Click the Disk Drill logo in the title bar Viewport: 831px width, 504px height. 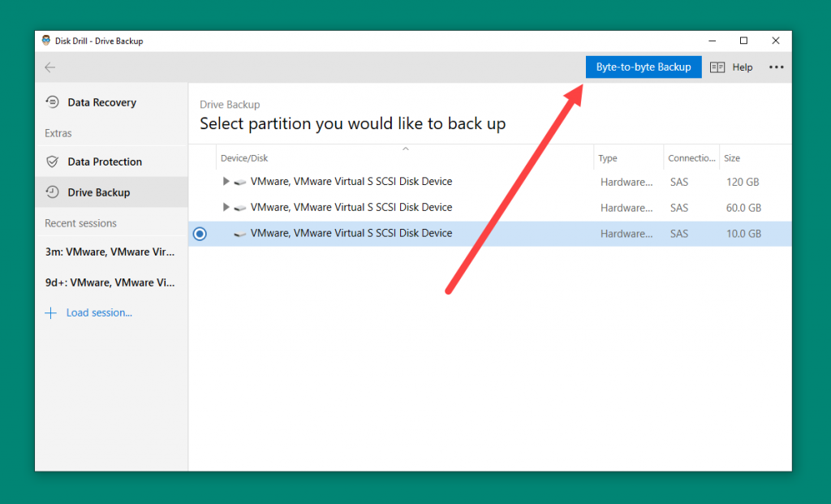tap(45, 40)
